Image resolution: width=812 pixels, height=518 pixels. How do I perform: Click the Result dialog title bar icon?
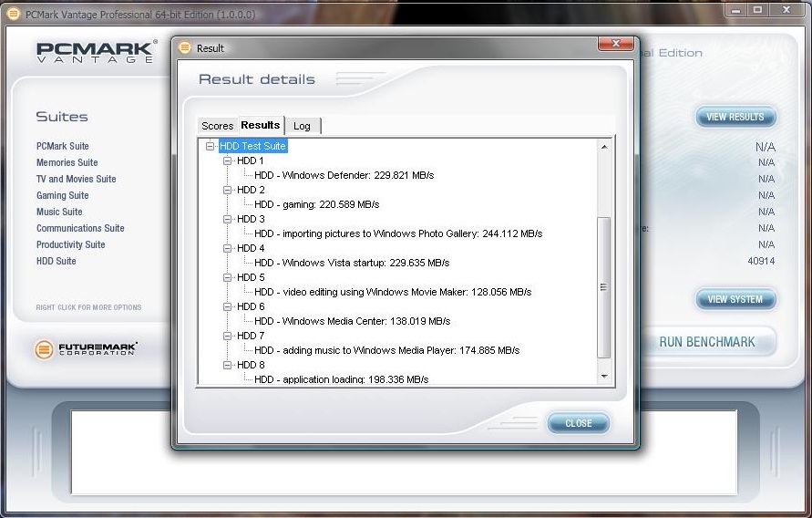coord(185,48)
